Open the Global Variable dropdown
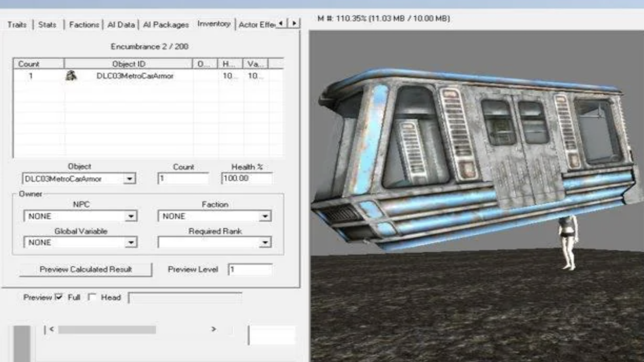 tap(131, 243)
